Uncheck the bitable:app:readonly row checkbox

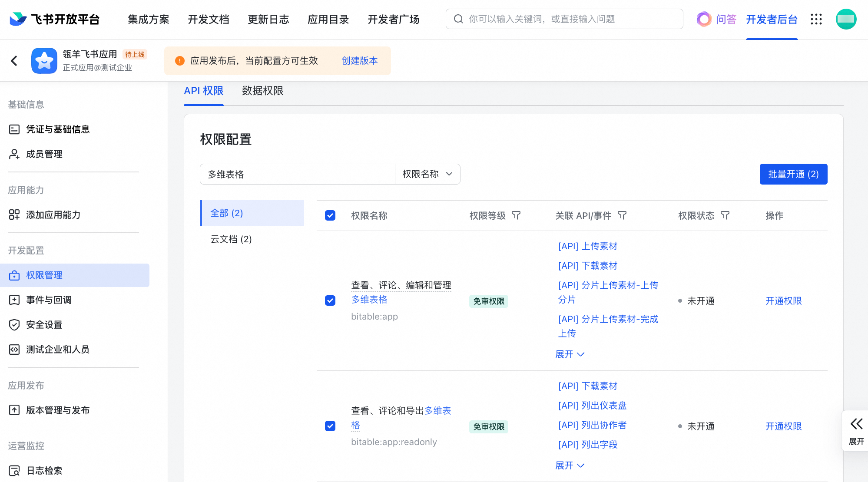pyautogui.click(x=330, y=426)
